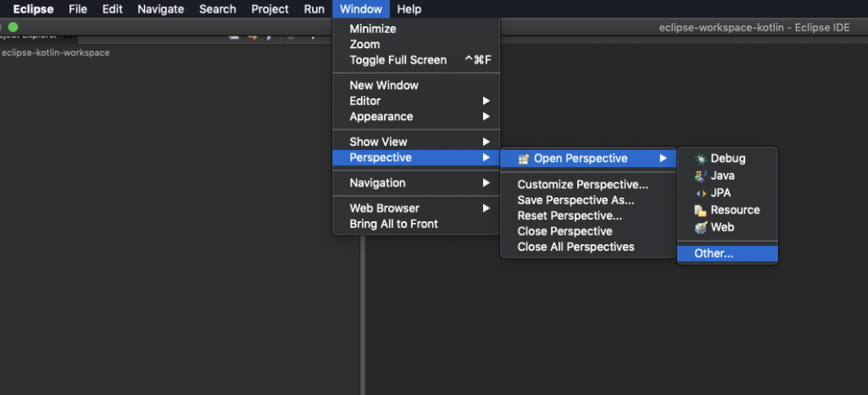Image resolution: width=868 pixels, height=395 pixels.
Task: Click Save Perspective As... item
Action: point(576,200)
